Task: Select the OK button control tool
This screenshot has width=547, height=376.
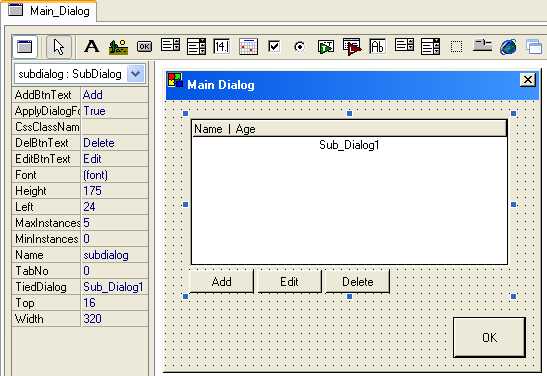Action: [144, 47]
